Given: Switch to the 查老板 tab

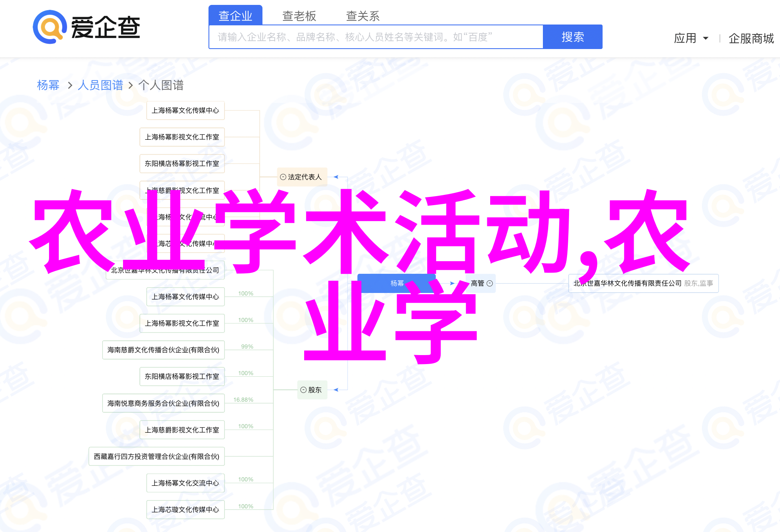Looking at the screenshot, I should [299, 16].
